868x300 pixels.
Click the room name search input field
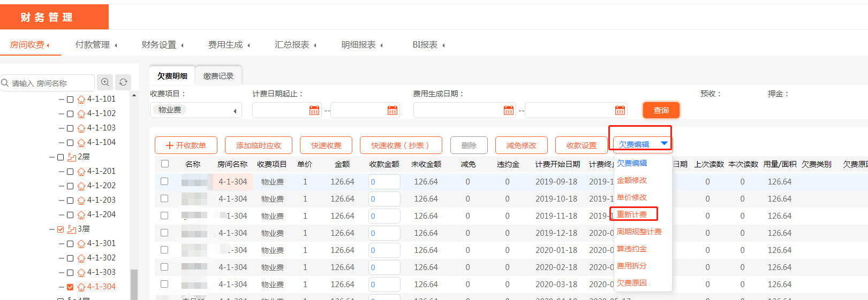(51, 83)
